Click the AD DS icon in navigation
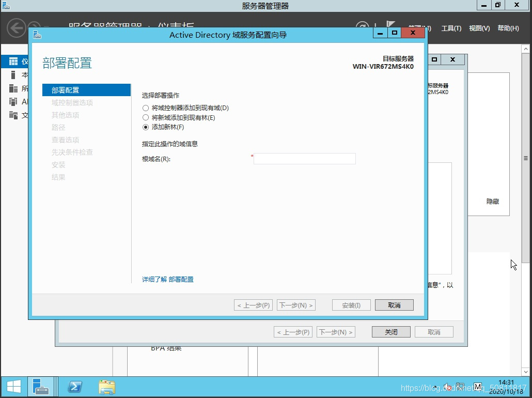The image size is (532, 398). coord(13,101)
